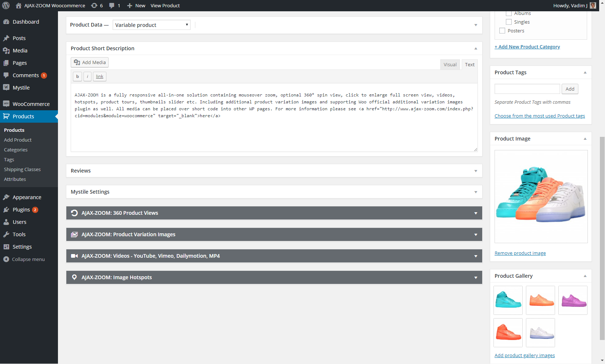
Task: Switch the editor to the Text tab
Action: pyautogui.click(x=470, y=64)
